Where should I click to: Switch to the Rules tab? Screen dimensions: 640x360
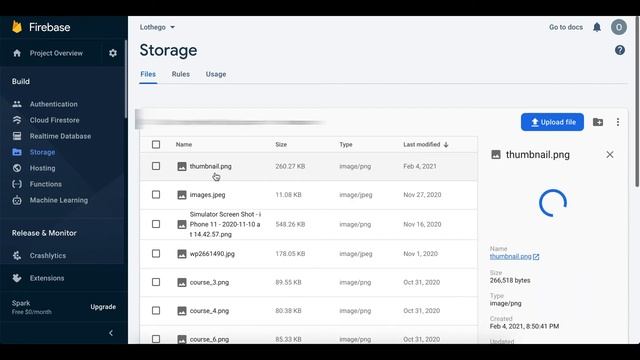[181, 74]
